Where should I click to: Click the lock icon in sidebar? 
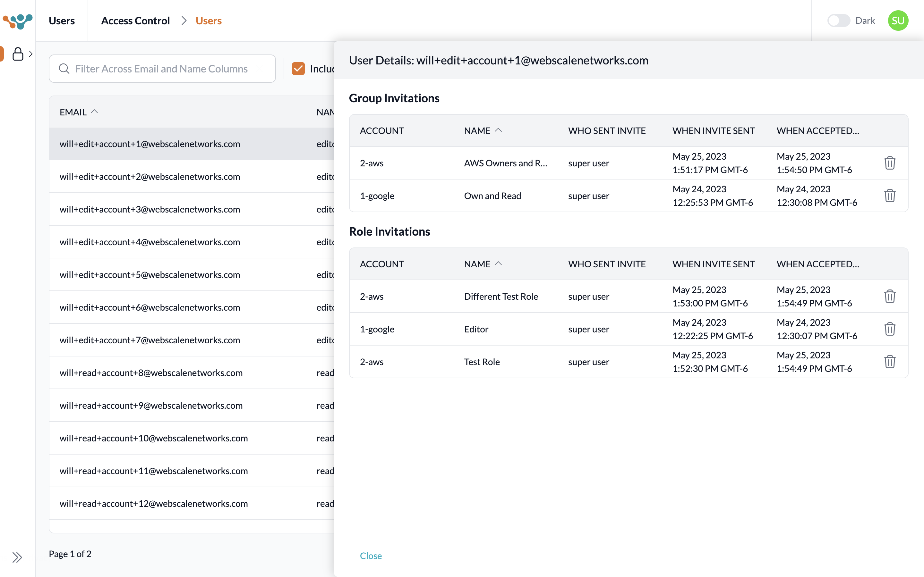point(18,54)
